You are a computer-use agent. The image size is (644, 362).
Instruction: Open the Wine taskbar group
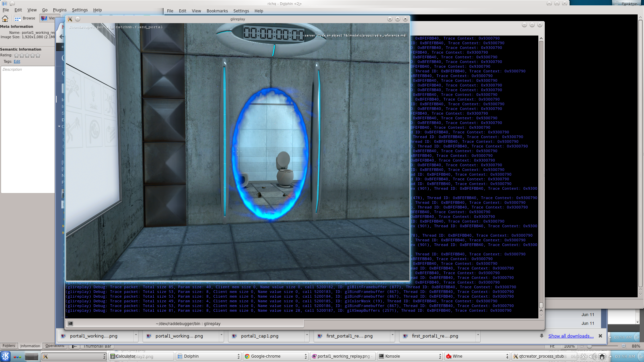pyautogui.click(x=477, y=356)
